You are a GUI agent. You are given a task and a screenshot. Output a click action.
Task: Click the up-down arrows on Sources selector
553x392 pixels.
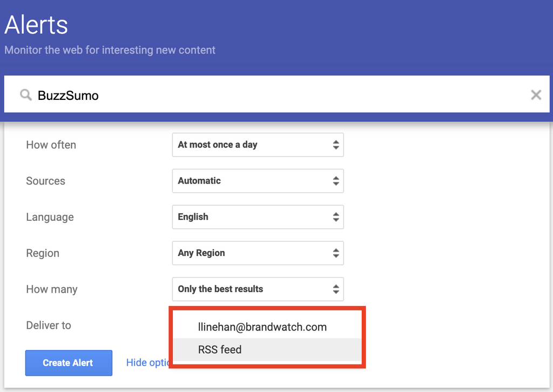(336, 181)
